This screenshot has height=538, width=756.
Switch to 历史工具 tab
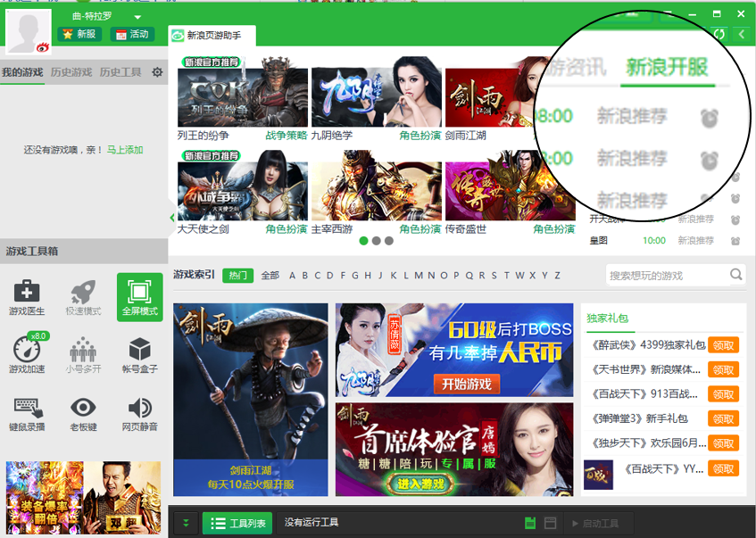[x=120, y=72]
